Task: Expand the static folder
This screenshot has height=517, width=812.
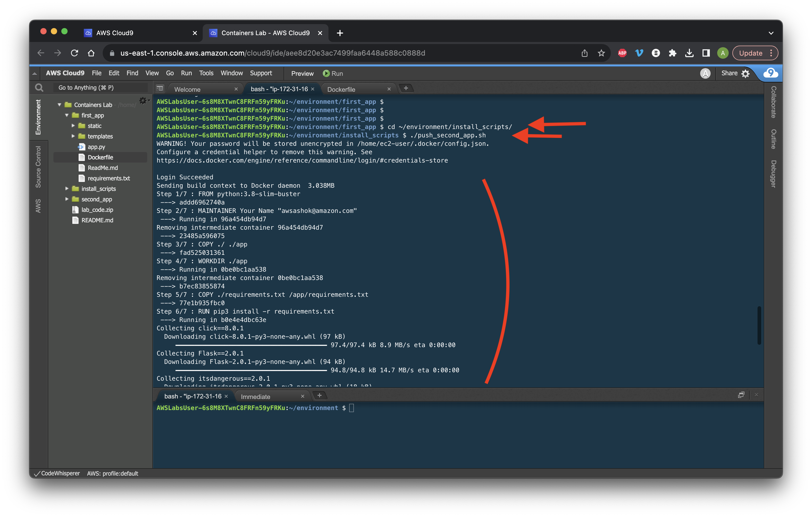Action: 73,126
